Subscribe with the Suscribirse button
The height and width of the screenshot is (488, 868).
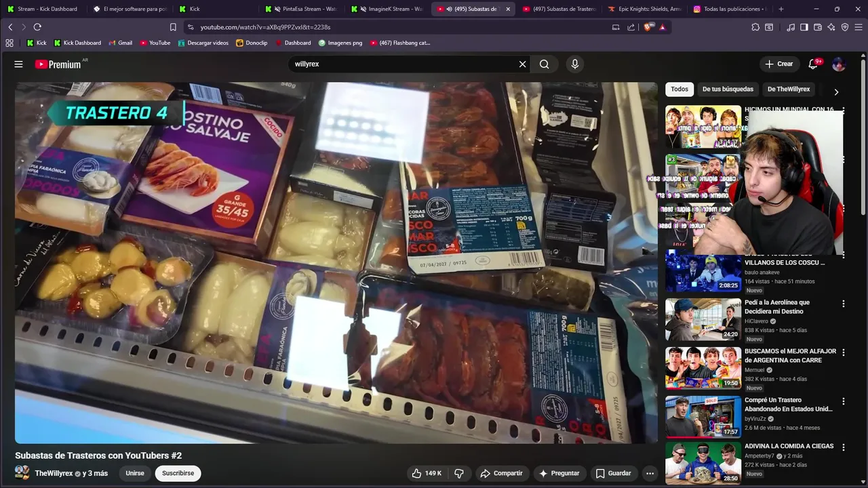click(178, 473)
